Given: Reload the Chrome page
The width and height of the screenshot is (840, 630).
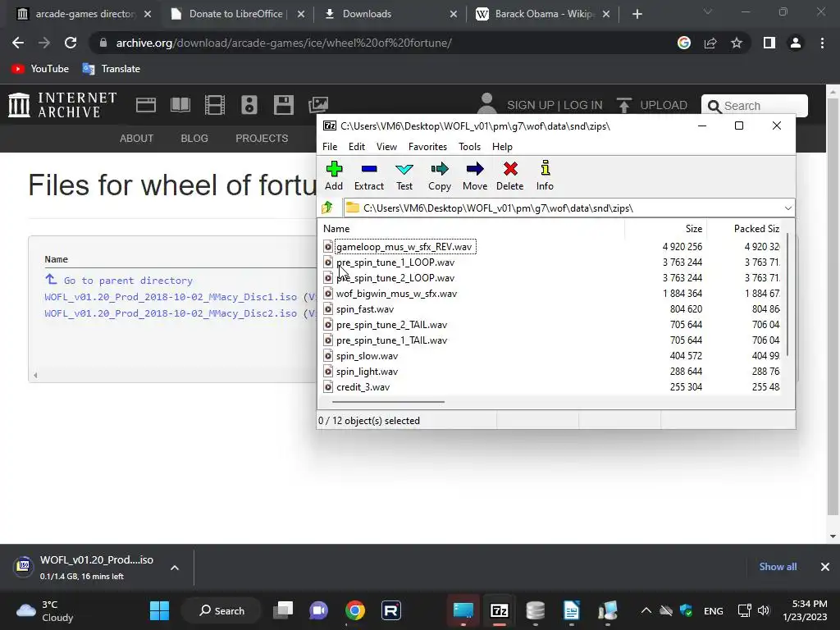Looking at the screenshot, I should point(71,43).
